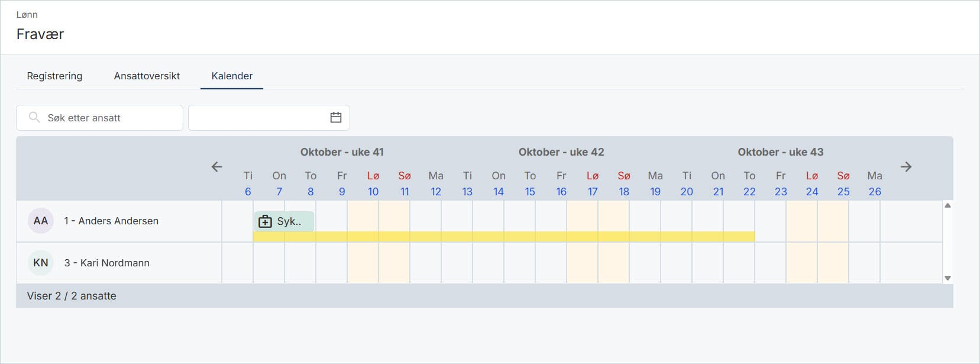Viewport: 980px width, 364px height.
Task: Click the Fravær page heading
Action: [40, 34]
